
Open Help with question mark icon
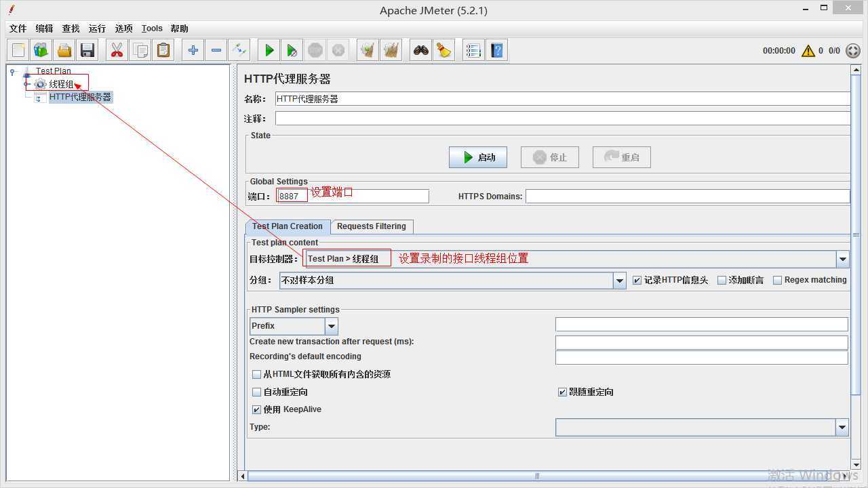tap(497, 50)
